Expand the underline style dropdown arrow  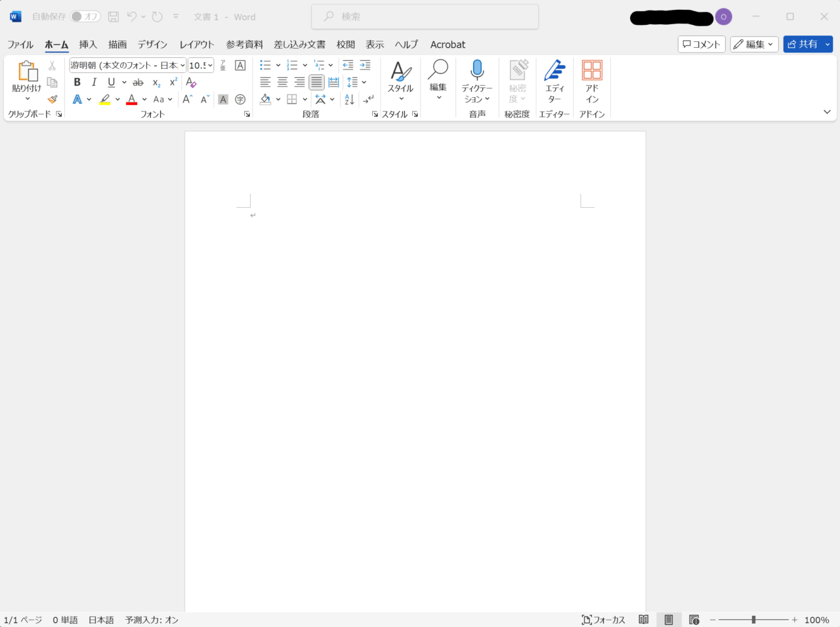[124, 83]
